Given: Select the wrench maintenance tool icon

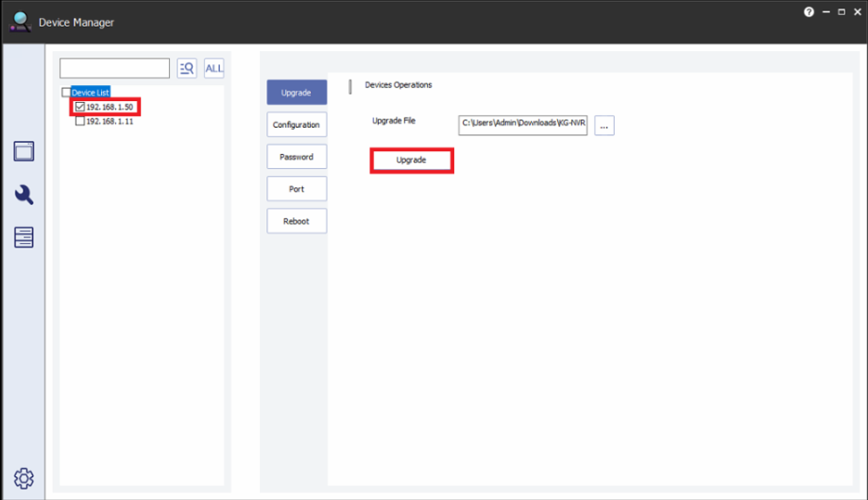Looking at the screenshot, I should [x=25, y=195].
